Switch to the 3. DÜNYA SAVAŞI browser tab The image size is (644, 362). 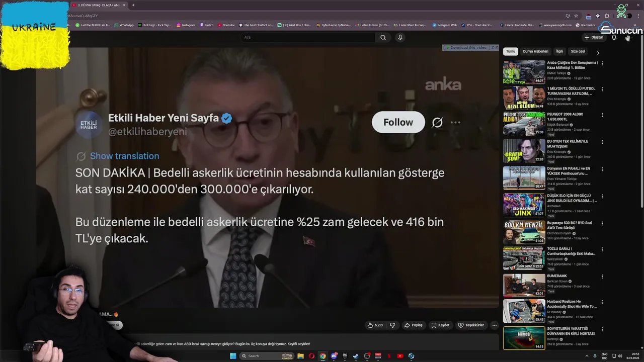[98, 5]
